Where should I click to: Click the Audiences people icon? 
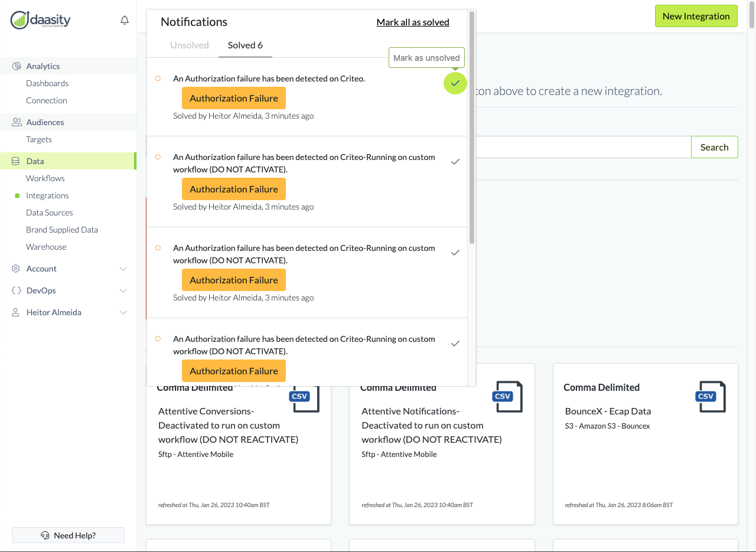pyautogui.click(x=17, y=122)
